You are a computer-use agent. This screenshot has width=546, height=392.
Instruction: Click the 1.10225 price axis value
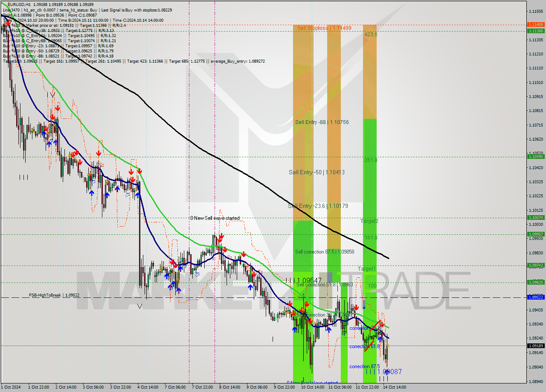535,196
